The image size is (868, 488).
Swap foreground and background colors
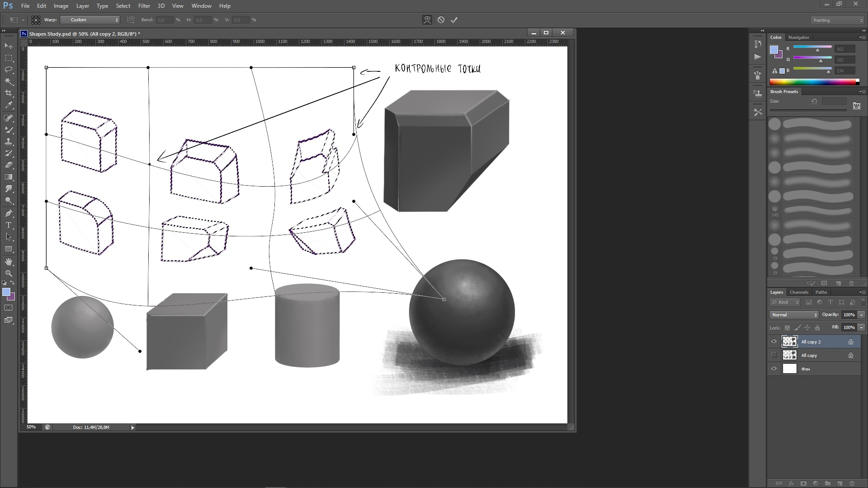(13, 283)
